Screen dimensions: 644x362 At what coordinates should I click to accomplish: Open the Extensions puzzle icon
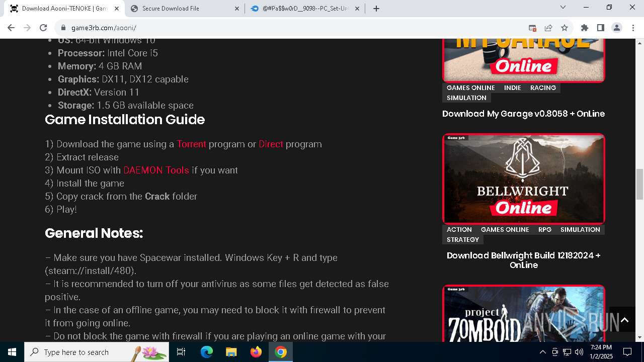(x=585, y=28)
